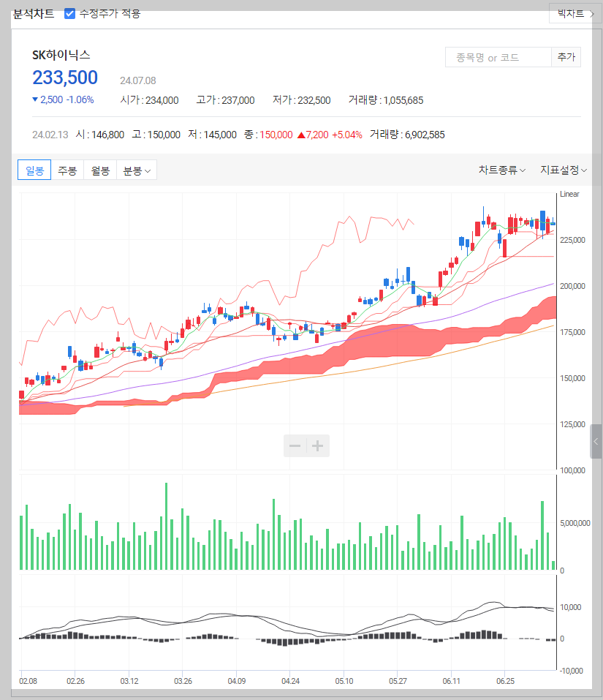Click the 10,000 MACD axis label
Screen dimensions: 603x700
(x=570, y=607)
